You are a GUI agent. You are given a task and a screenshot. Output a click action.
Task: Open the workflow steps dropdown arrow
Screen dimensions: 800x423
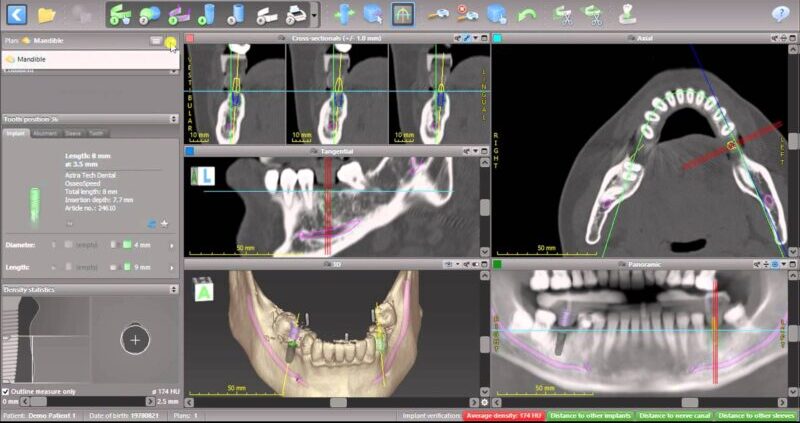coord(314,15)
